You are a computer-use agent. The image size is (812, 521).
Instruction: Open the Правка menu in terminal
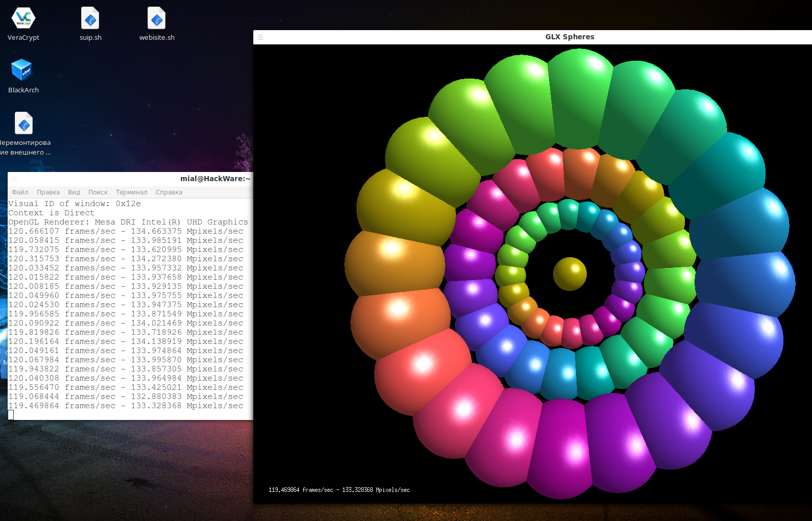coord(48,192)
